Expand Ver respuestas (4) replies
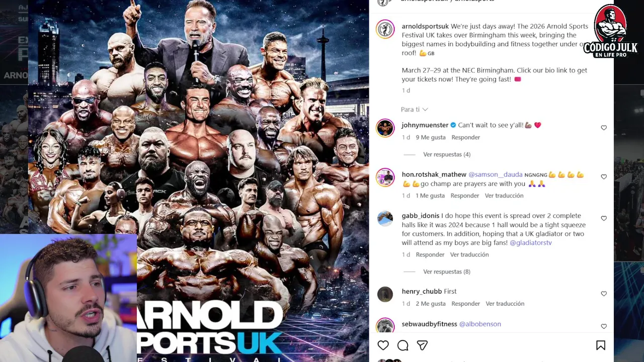The height and width of the screenshot is (362, 644). click(447, 154)
